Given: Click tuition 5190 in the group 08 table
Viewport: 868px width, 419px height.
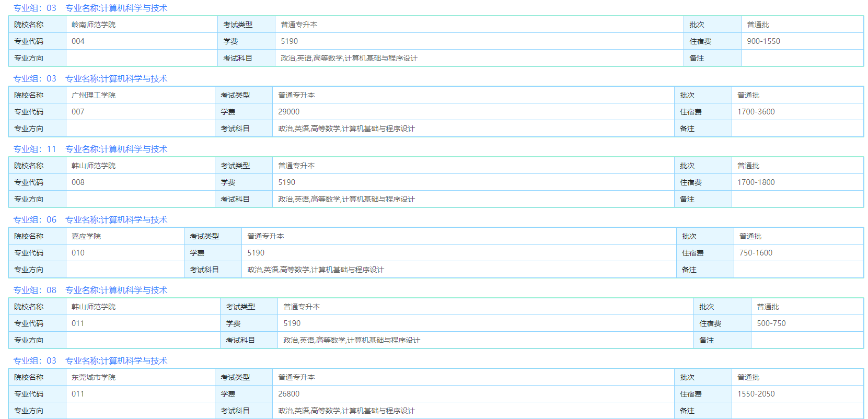Looking at the screenshot, I should coord(292,323).
